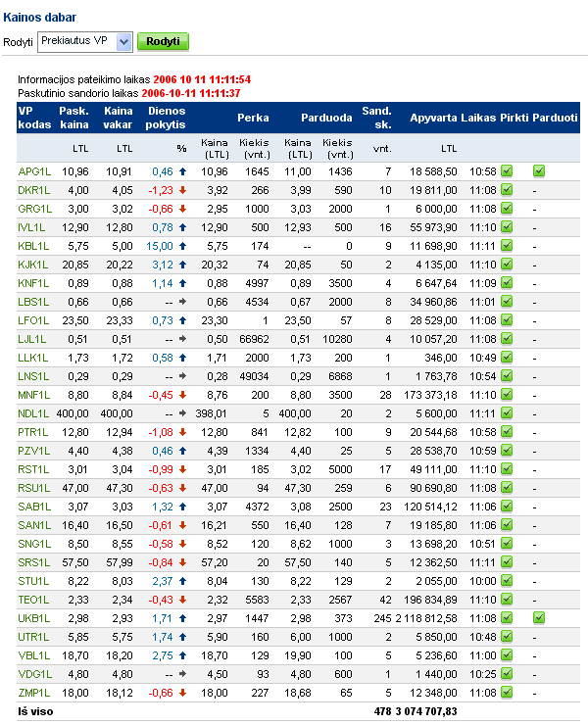Click the buy icon for KNF1L
Viewport: 588px width, 725px height.
(507, 282)
